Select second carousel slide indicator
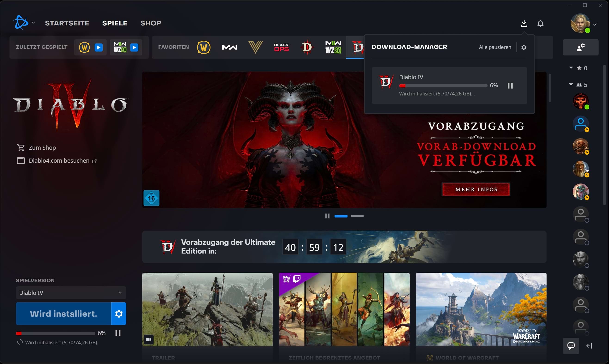Image resolution: width=609 pixels, height=364 pixels. tap(357, 216)
